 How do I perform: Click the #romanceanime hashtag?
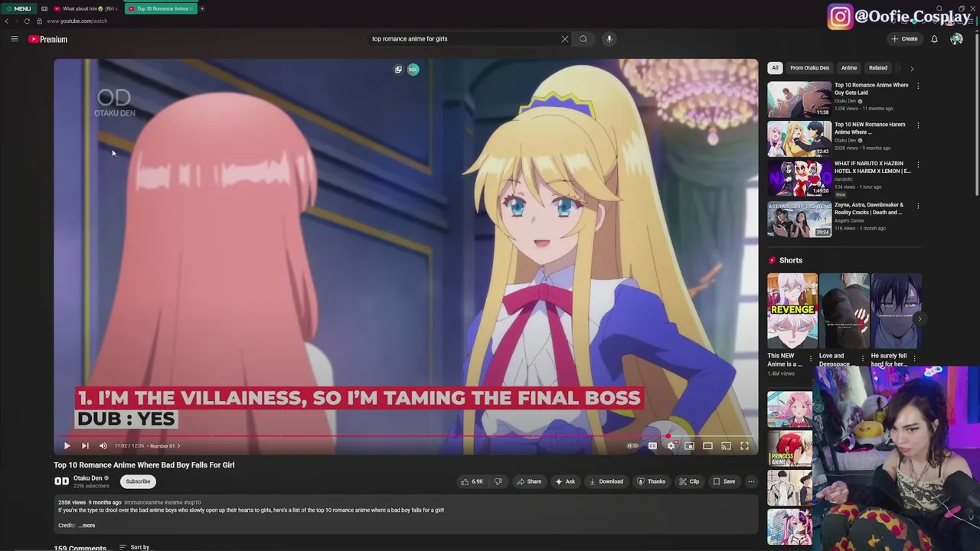[x=143, y=503]
